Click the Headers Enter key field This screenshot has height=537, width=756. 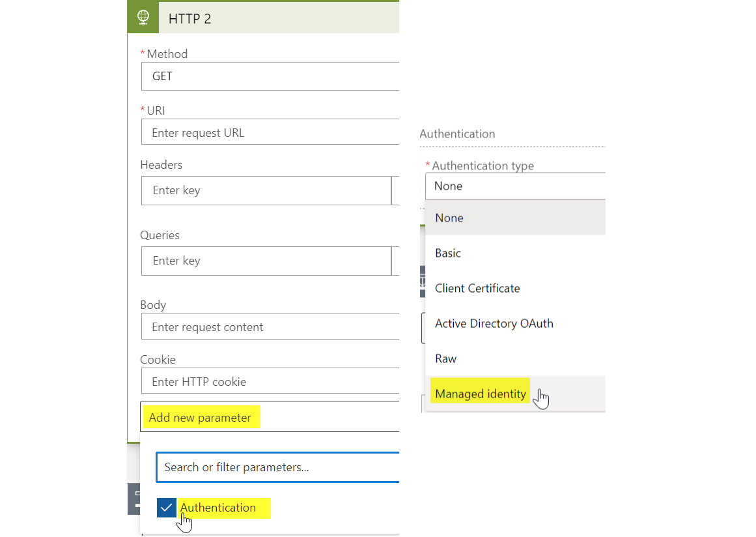coord(266,190)
